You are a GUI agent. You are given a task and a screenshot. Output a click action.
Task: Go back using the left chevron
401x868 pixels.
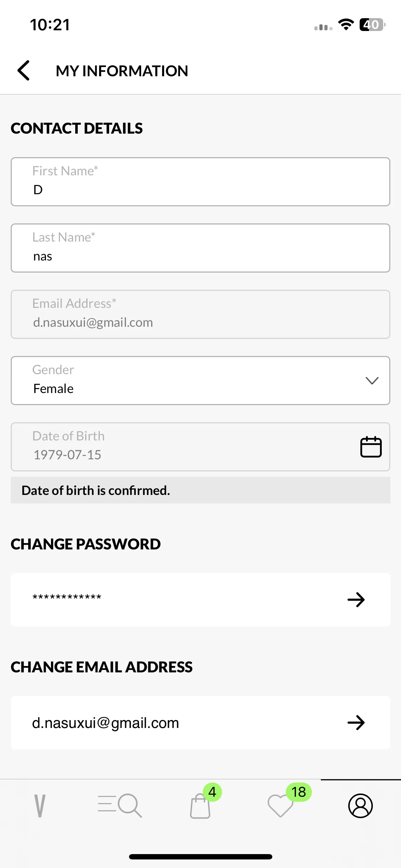(x=24, y=70)
